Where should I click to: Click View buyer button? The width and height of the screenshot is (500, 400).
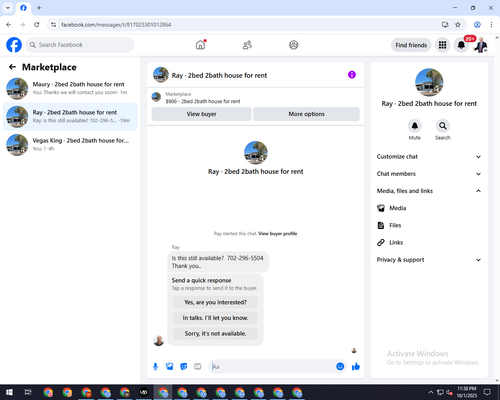click(201, 114)
